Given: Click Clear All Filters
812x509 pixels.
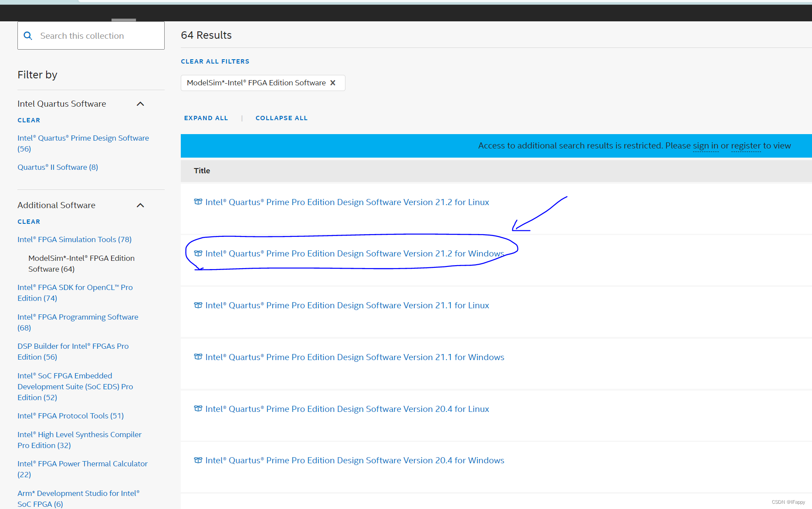Looking at the screenshot, I should [215, 61].
